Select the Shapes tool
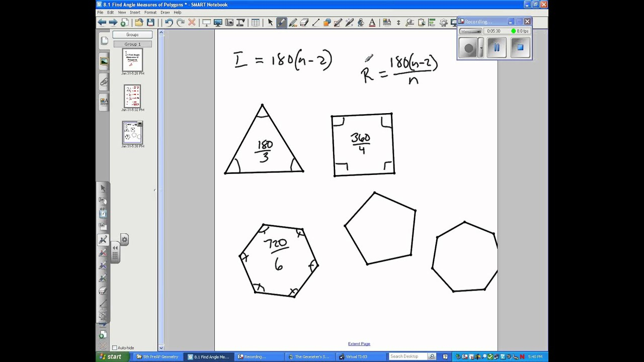Screen dimensions: 644x362 (x=327, y=23)
